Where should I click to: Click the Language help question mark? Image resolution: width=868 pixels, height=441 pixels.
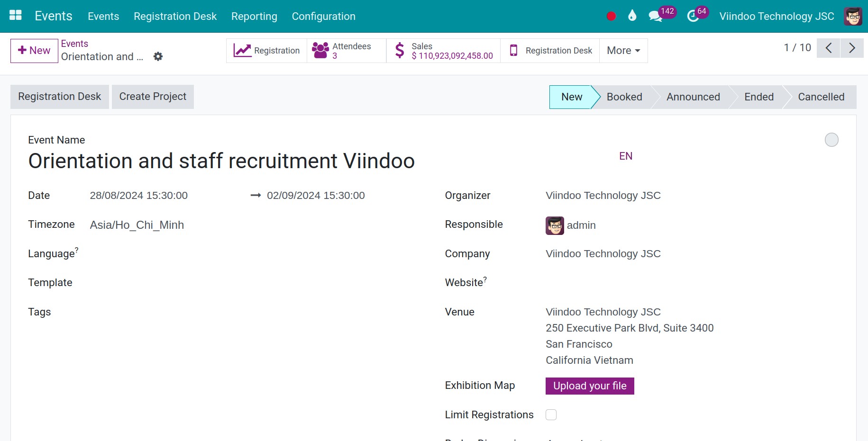click(77, 249)
